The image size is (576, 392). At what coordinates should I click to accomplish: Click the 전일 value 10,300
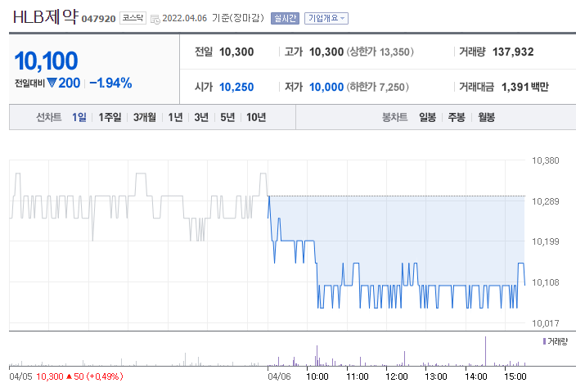[236, 52]
